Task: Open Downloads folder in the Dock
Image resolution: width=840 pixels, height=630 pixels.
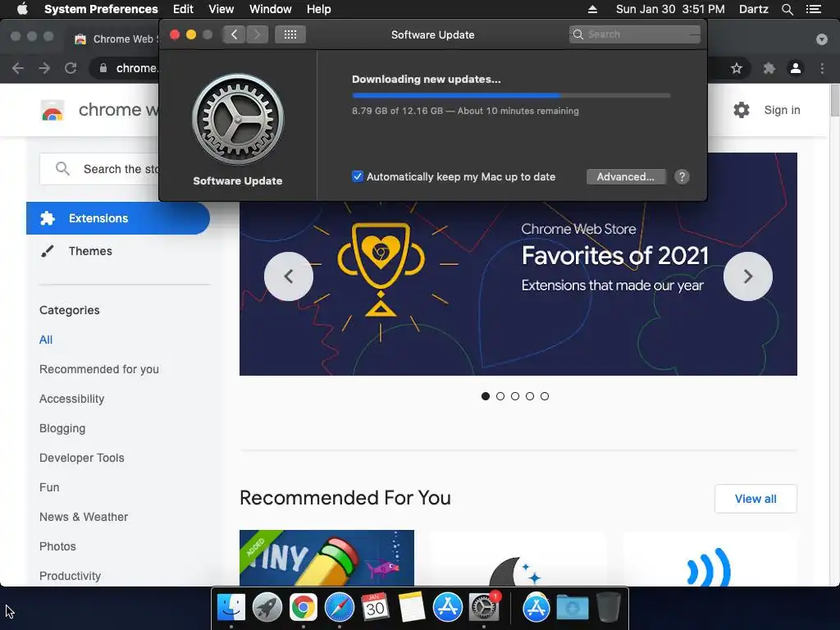Action: (572, 608)
